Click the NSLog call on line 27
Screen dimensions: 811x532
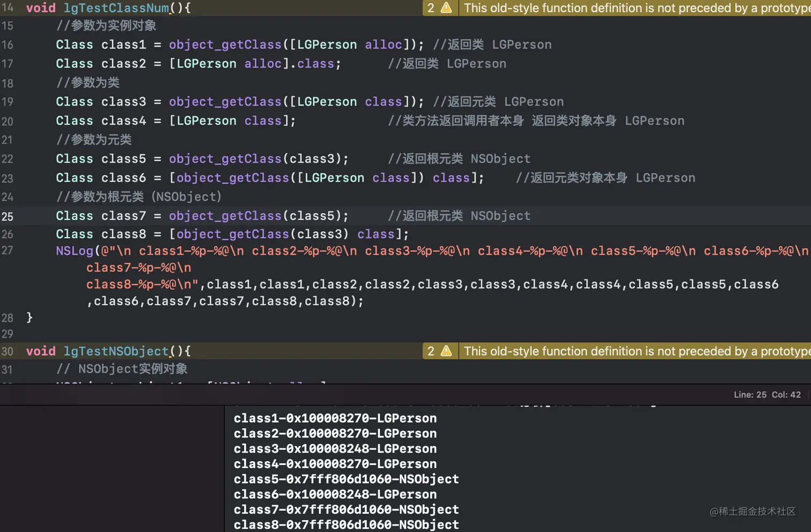[75, 251]
